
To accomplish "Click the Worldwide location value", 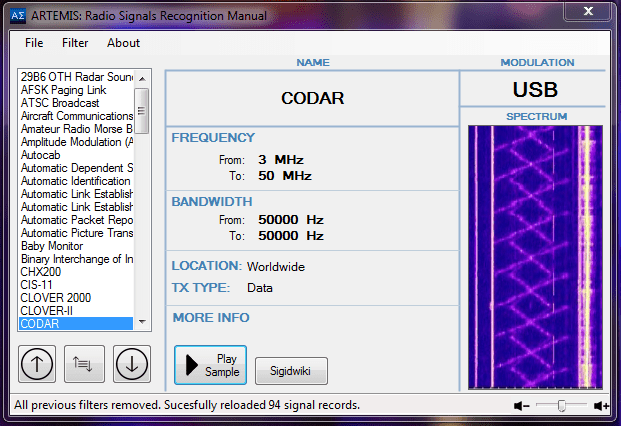I will point(276,267).
